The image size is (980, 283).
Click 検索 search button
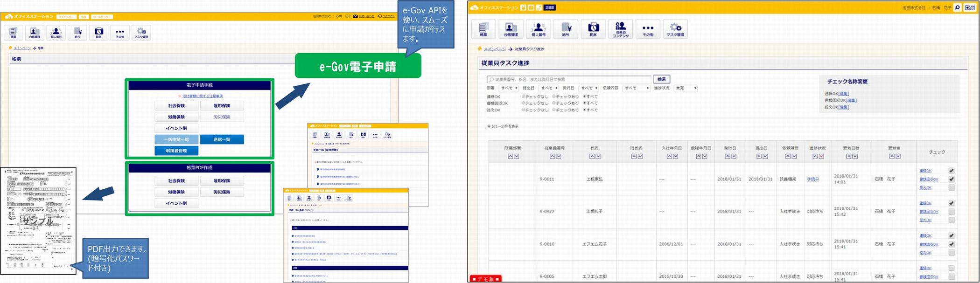662,79
